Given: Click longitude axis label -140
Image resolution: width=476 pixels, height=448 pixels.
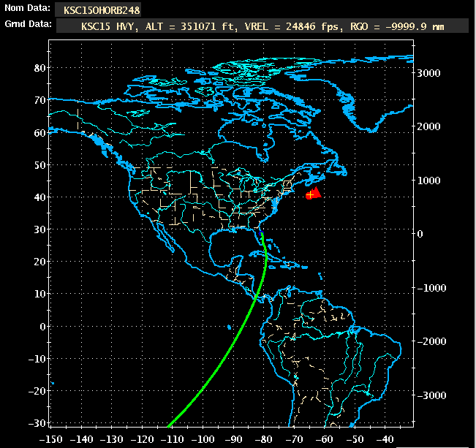Looking at the screenshot, I should pos(81,439).
